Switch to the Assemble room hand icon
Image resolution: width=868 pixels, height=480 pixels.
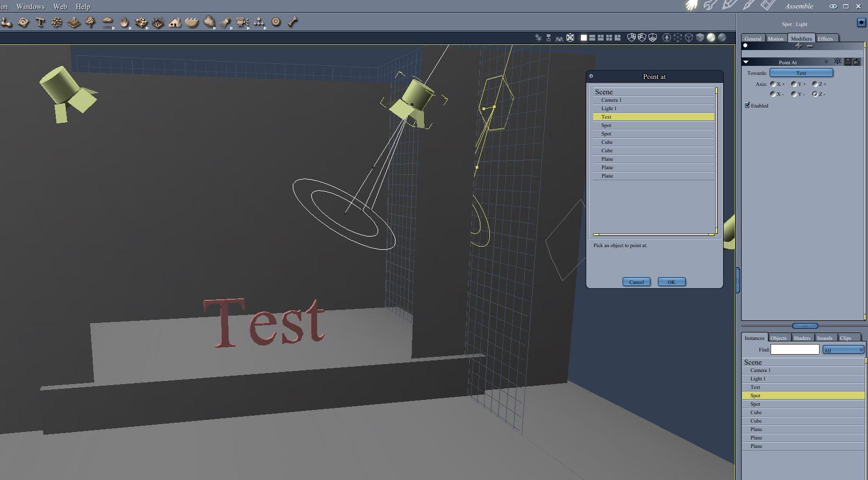692,6
